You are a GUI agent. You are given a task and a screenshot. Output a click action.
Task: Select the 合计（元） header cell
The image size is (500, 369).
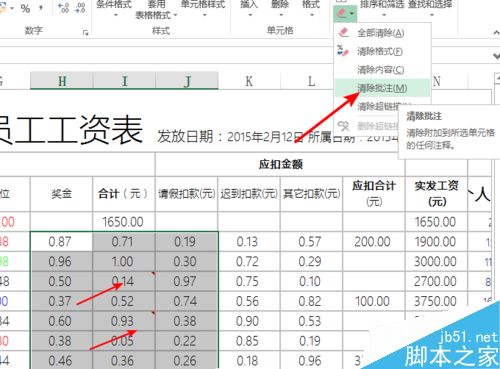[124, 194]
